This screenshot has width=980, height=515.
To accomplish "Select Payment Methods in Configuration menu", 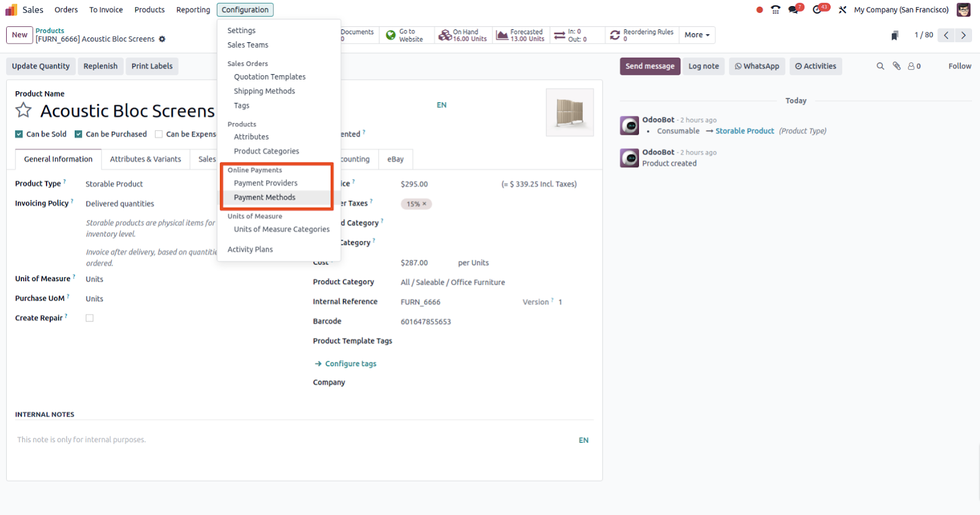I will point(265,197).
